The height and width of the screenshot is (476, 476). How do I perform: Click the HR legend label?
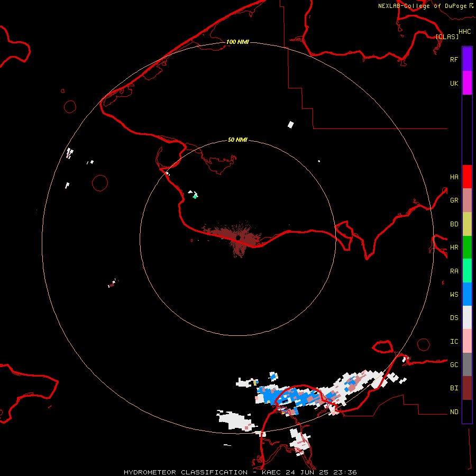point(454,248)
